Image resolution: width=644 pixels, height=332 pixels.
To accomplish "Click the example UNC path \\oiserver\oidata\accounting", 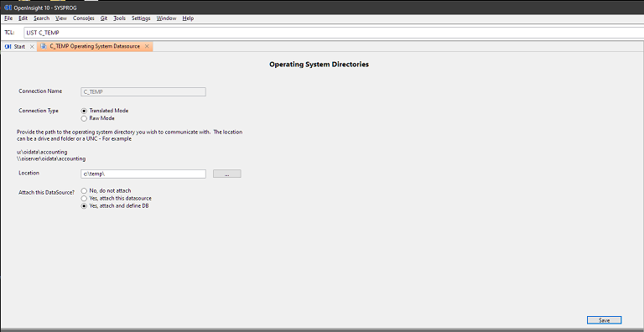I will pos(51,158).
